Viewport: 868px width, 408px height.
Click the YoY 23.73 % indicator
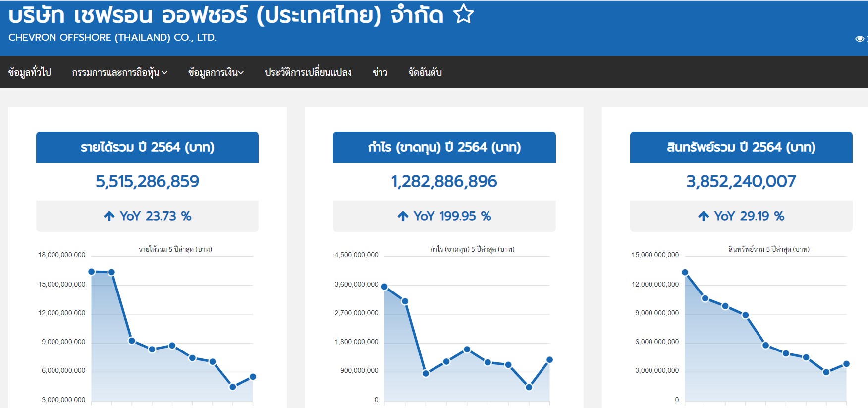(x=147, y=216)
